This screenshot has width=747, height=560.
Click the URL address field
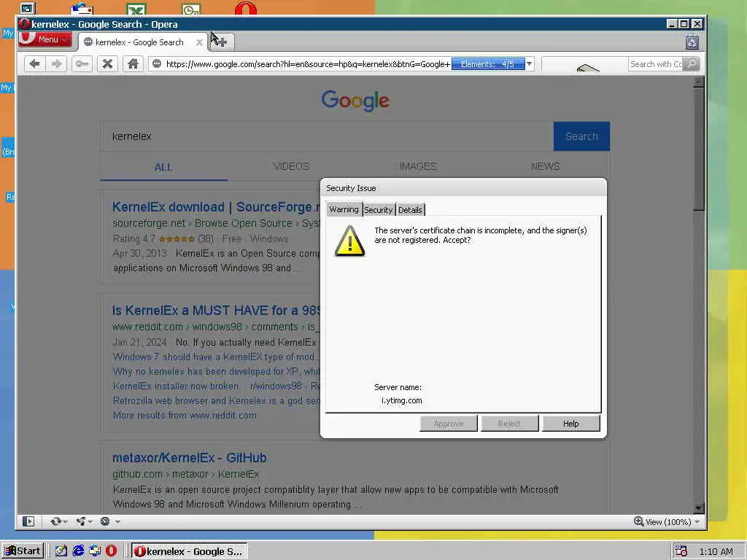tap(307, 64)
